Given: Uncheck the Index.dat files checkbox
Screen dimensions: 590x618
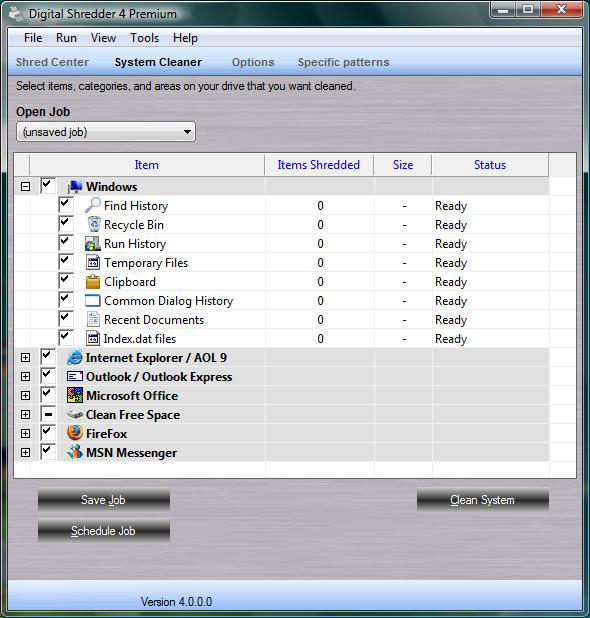Looking at the screenshot, I should [x=65, y=337].
